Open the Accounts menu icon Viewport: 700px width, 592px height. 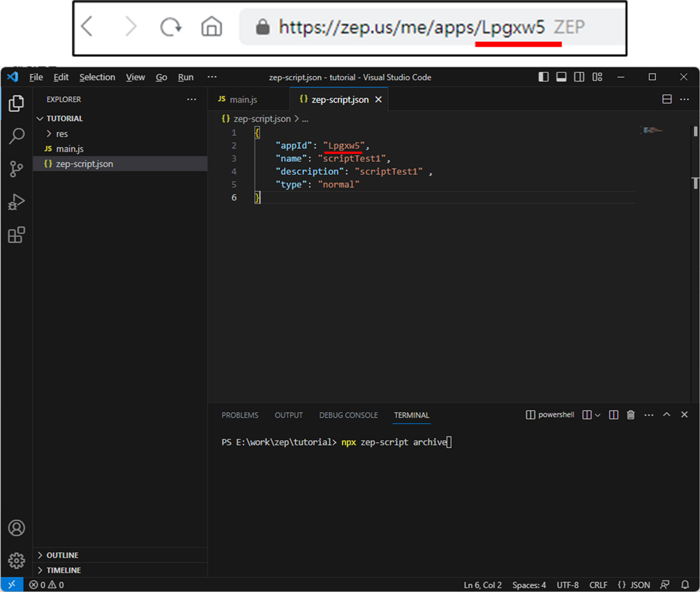16,528
